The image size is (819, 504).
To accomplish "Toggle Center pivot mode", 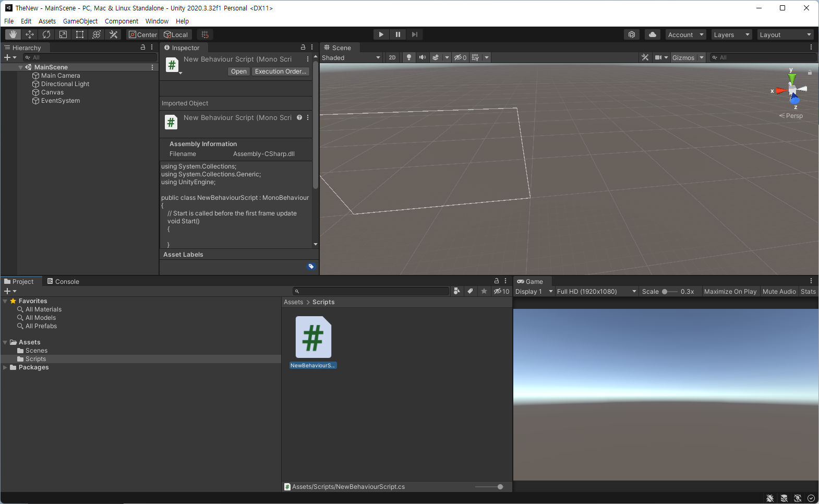I will coord(143,34).
